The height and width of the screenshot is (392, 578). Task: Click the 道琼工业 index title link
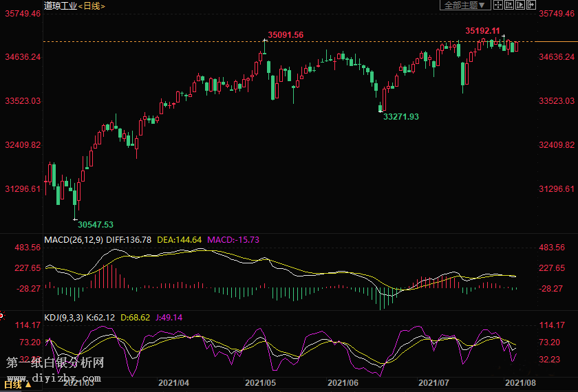(x=60, y=6)
